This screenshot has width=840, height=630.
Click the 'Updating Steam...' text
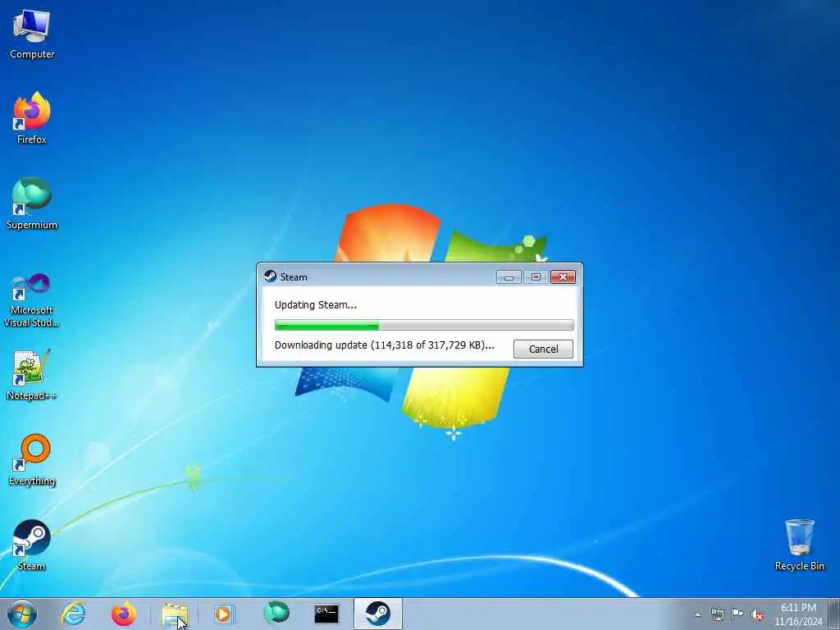pos(315,305)
